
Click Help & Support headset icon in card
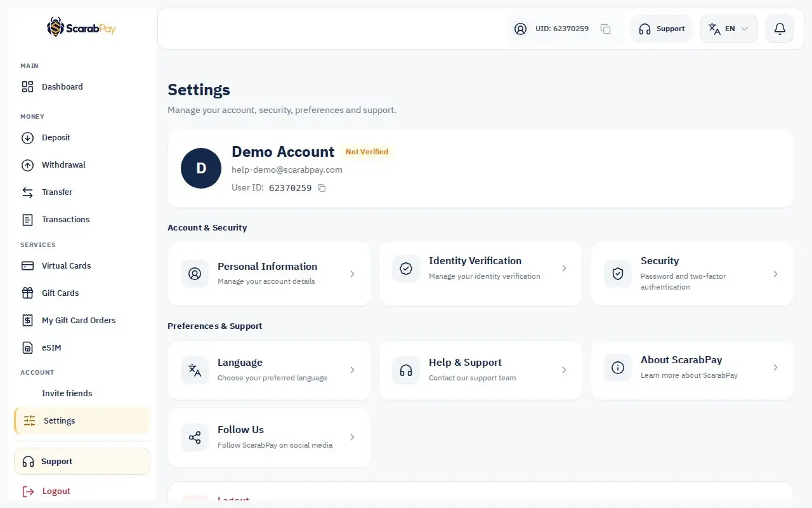click(406, 370)
